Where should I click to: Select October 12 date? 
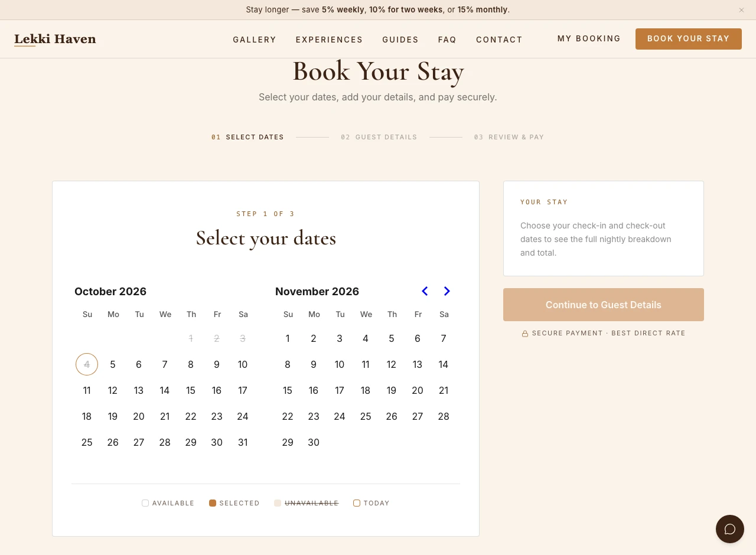point(113,390)
